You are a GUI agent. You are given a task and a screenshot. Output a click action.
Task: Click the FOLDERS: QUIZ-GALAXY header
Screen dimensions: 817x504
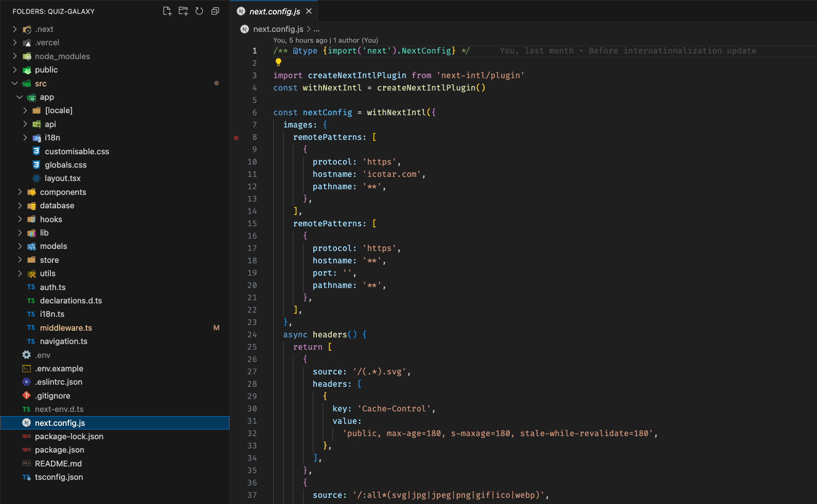pyautogui.click(x=54, y=11)
